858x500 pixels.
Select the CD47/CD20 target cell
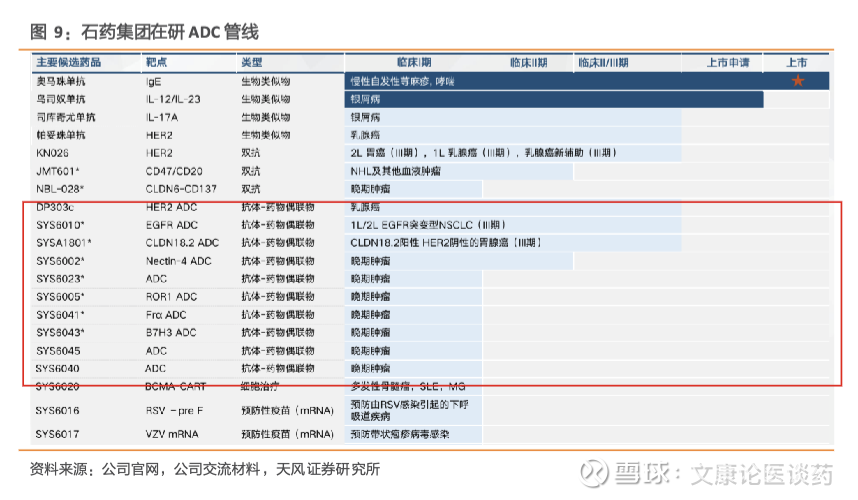coord(174,171)
